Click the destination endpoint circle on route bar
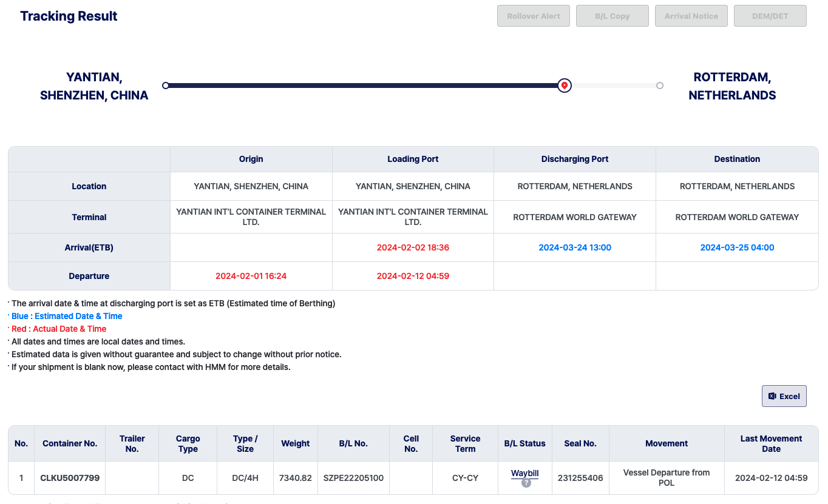 click(x=660, y=86)
